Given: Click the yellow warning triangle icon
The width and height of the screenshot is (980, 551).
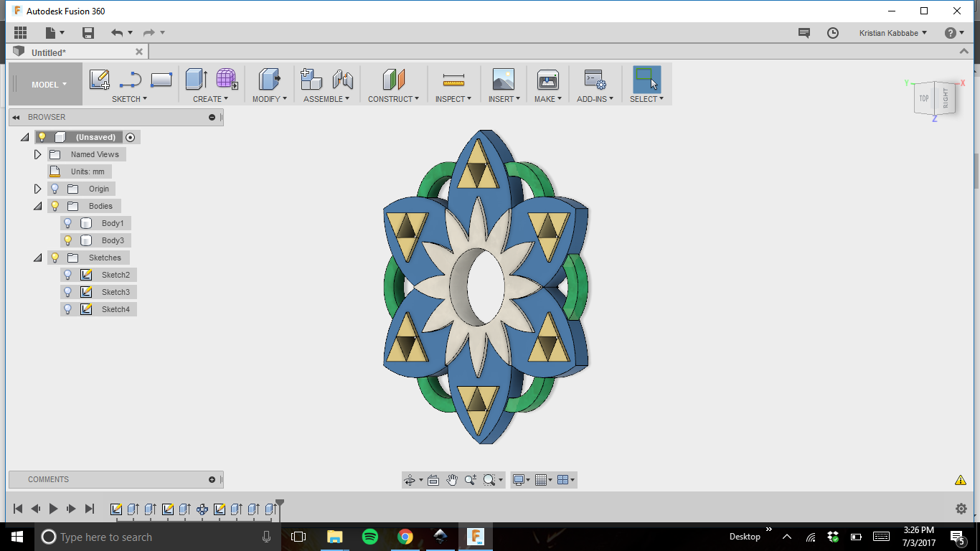Looking at the screenshot, I should click(x=961, y=480).
